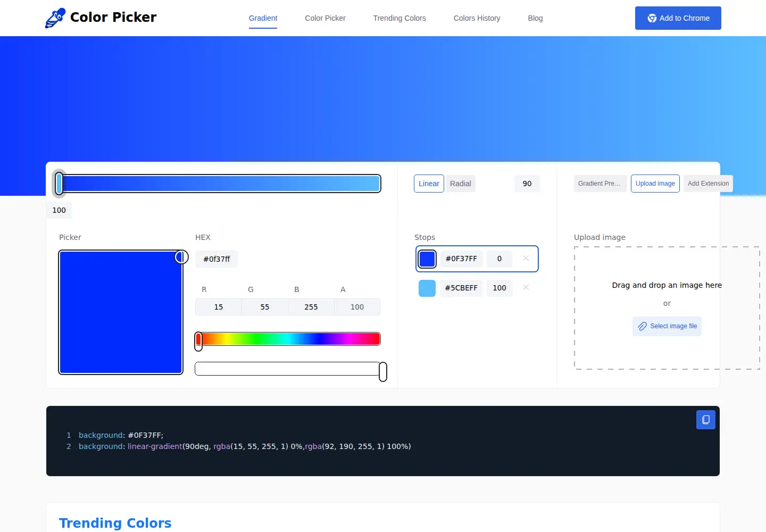Click the Trending Colors heading
766x532 pixels.
(115, 523)
